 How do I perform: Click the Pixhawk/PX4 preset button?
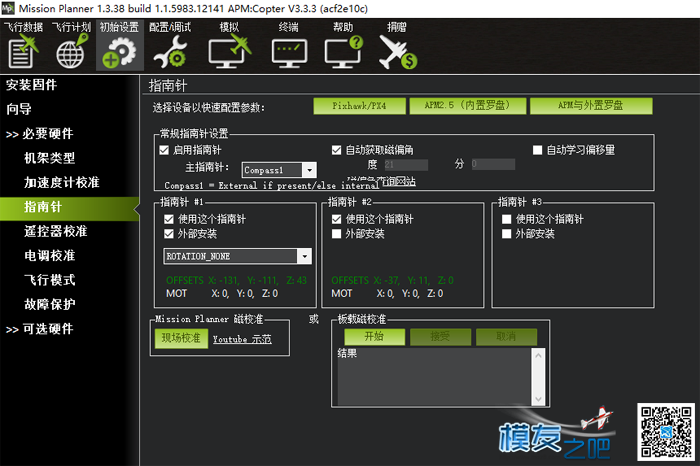(359, 106)
